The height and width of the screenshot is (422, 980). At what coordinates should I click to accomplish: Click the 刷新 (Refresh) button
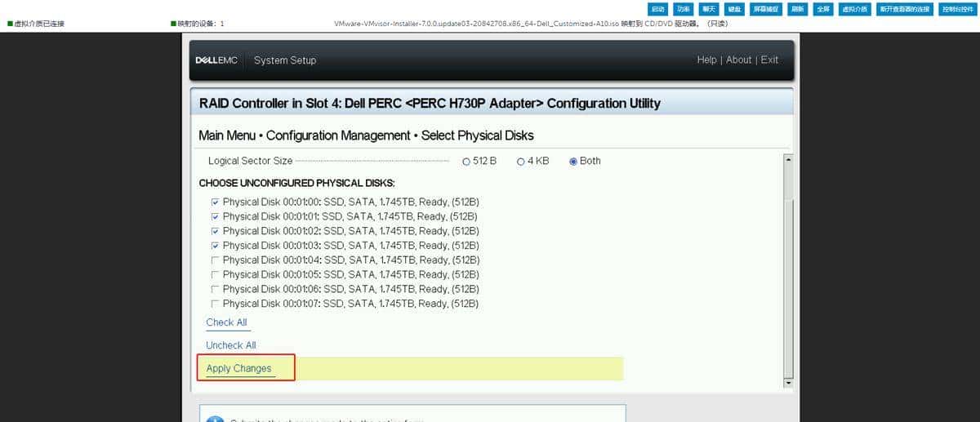pos(799,9)
